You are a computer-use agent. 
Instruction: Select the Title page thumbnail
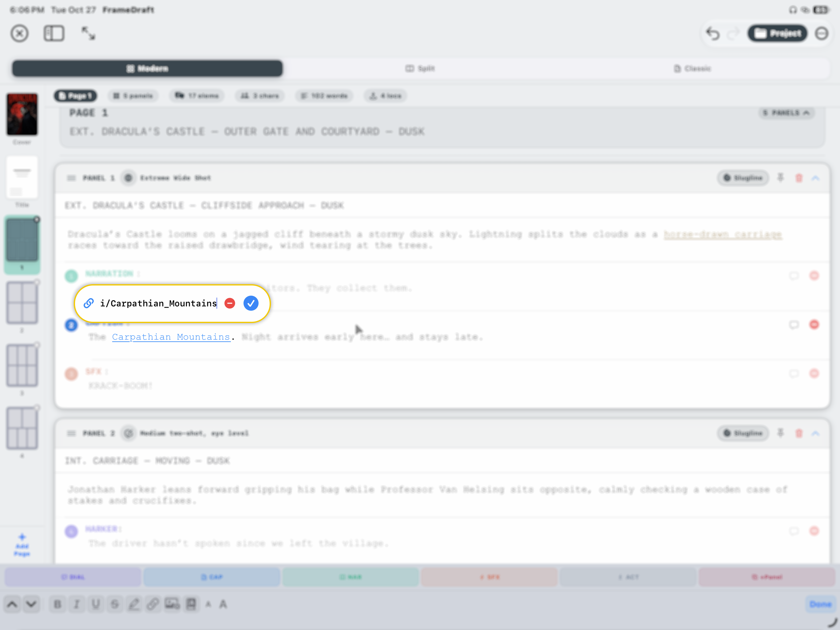22,177
